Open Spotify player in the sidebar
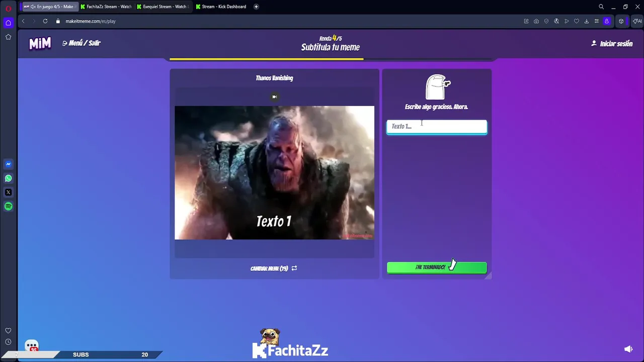644x362 pixels. [x=8, y=206]
